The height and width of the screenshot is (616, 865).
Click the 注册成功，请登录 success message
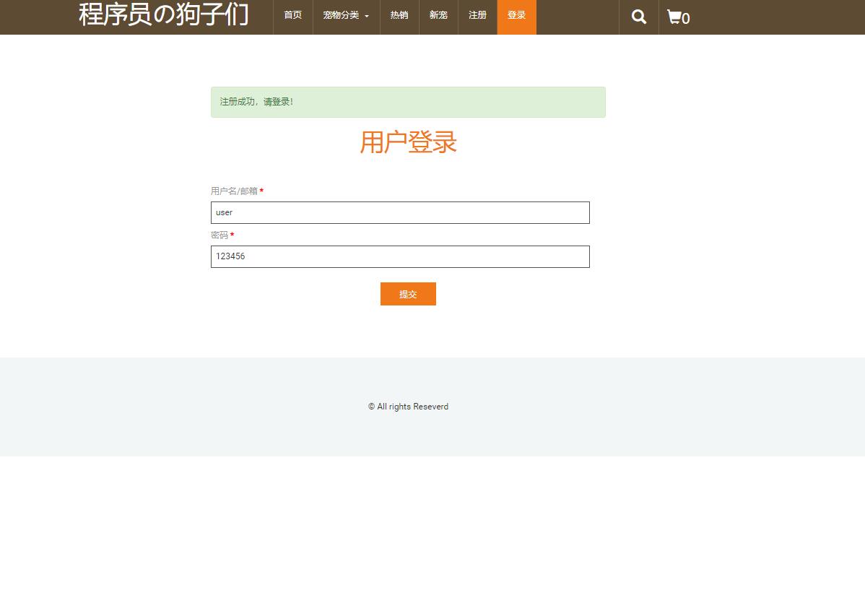pyautogui.click(x=256, y=102)
